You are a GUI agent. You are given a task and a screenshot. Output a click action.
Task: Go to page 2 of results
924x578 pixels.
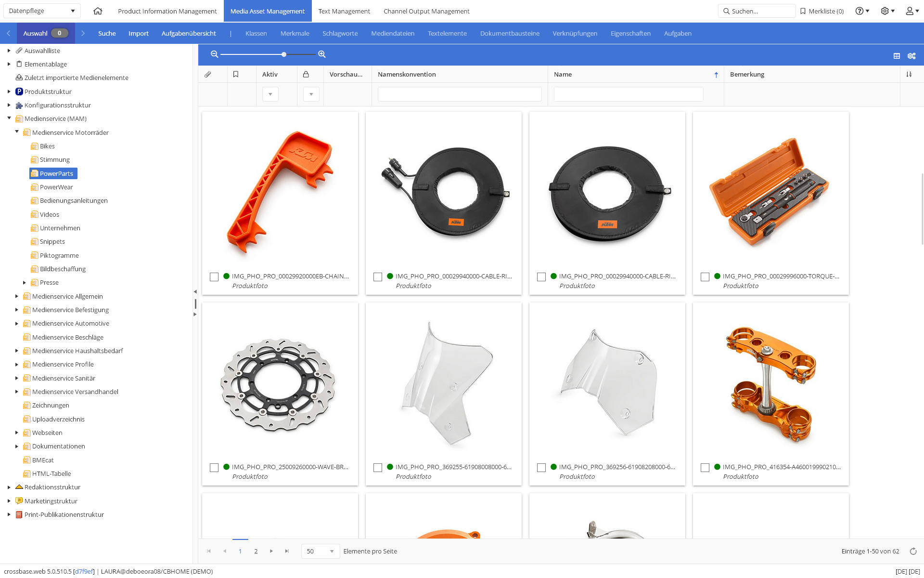pos(256,551)
